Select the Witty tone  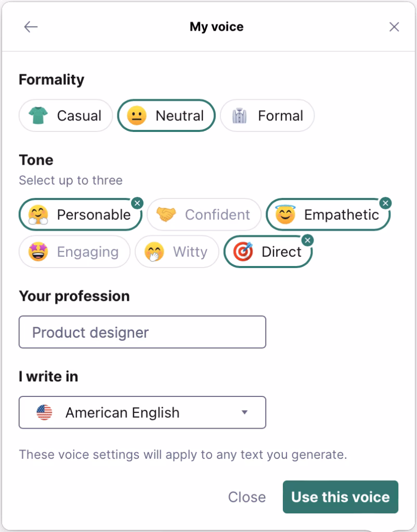coord(177,251)
